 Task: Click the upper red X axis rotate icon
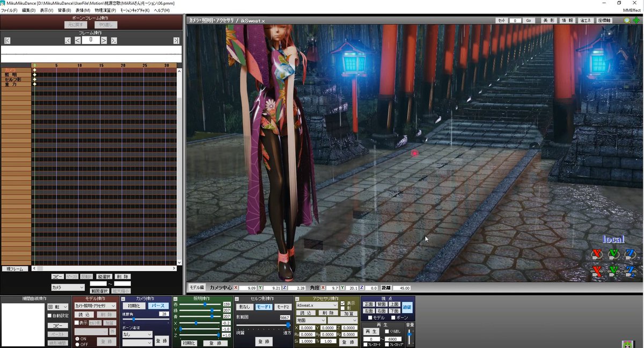click(596, 254)
